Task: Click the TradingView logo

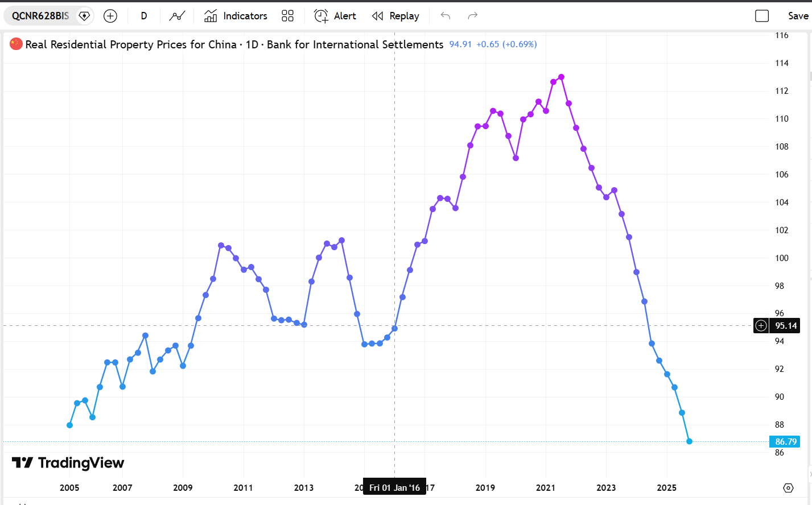Action: click(68, 463)
